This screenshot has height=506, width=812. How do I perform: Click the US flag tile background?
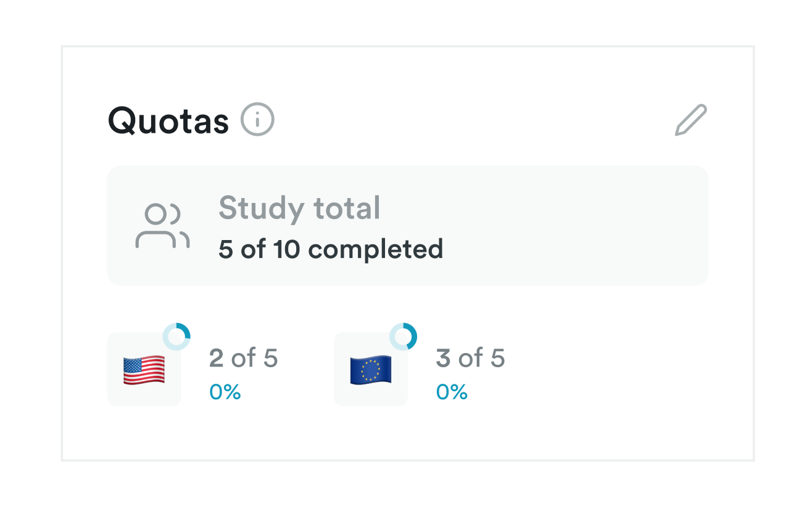pyautogui.click(x=144, y=369)
